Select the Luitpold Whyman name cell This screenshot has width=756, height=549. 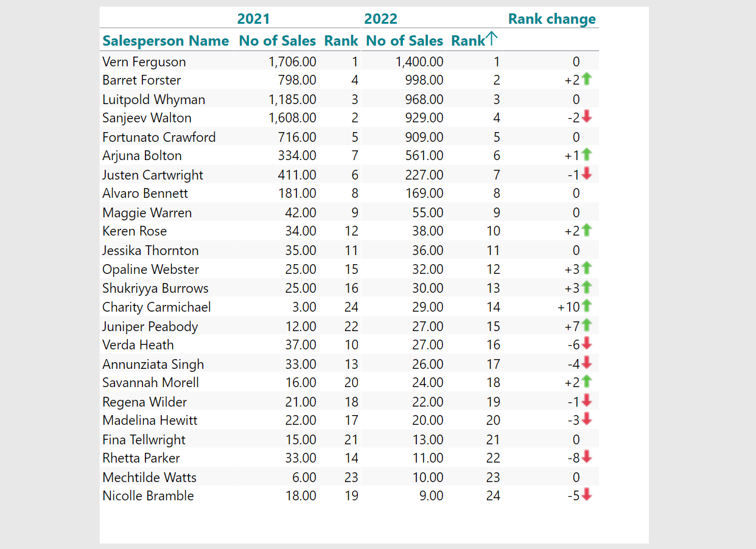(154, 99)
